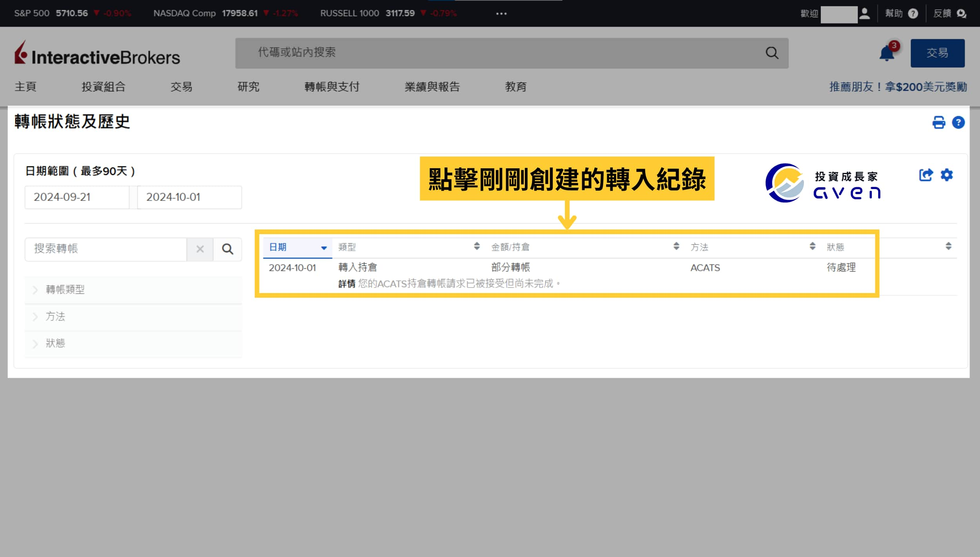
Task: Click the NASDAQ Comp ticker quote
Action: (225, 13)
